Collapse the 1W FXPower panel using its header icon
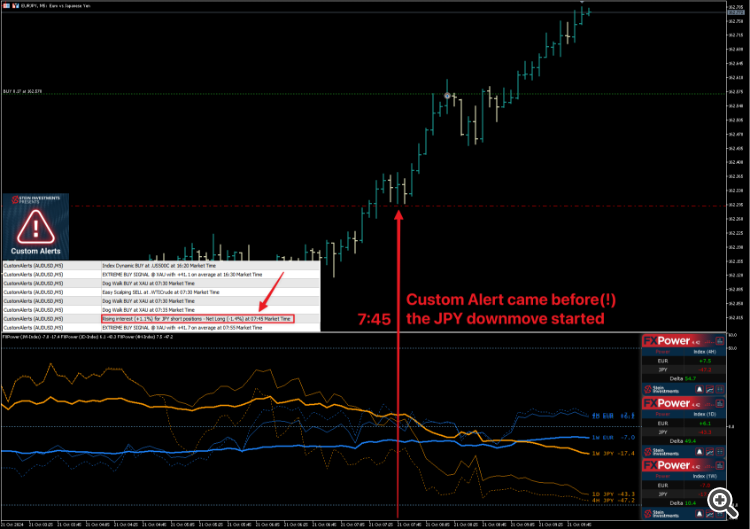Image resolution: width=750 pixels, height=529 pixels. click(x=719, y=465)
